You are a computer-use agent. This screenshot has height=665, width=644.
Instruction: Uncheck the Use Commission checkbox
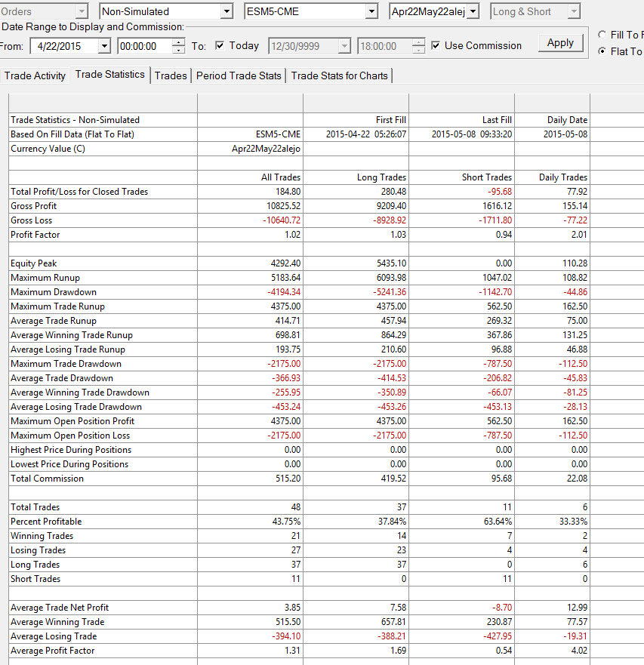point(436,45)
